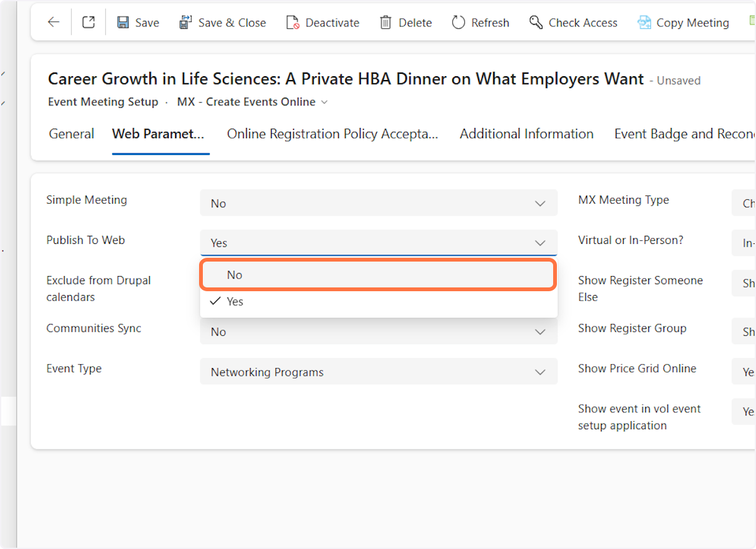Click the Refresh circular arrow icon

(x=458, y=23)
